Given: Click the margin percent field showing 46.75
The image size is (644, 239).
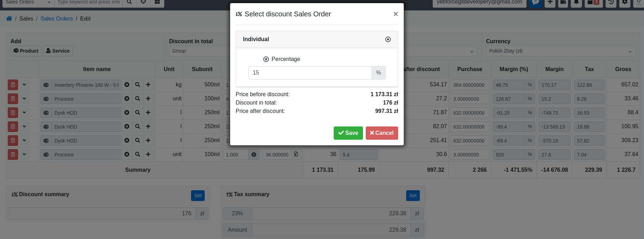Looking at the screenshot, I should (x=509, y=85).
